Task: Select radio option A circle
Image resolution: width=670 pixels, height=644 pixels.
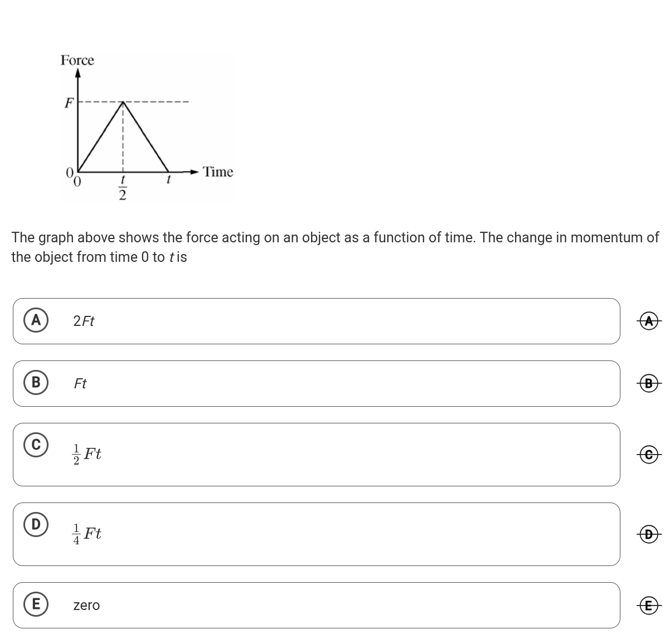Action: (x=36, y=320)
